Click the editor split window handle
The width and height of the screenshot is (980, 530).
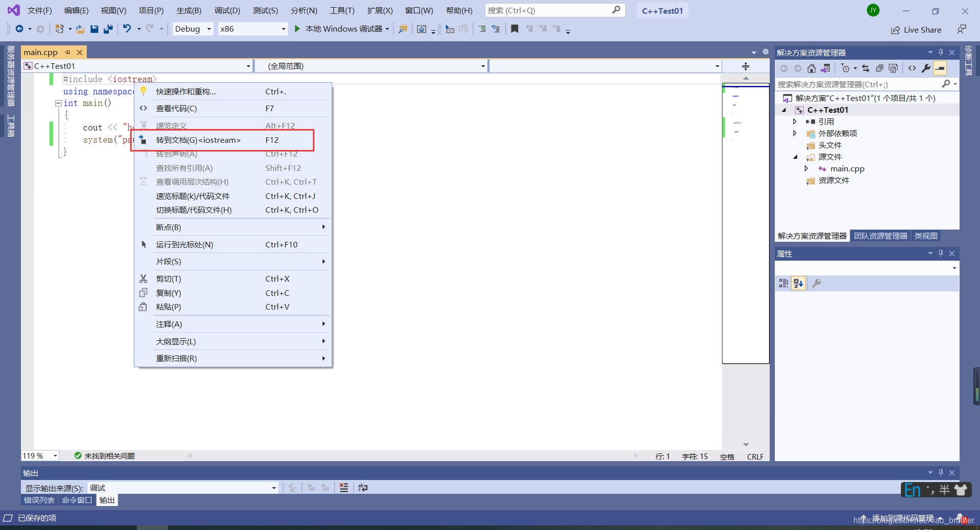point(745,66)
